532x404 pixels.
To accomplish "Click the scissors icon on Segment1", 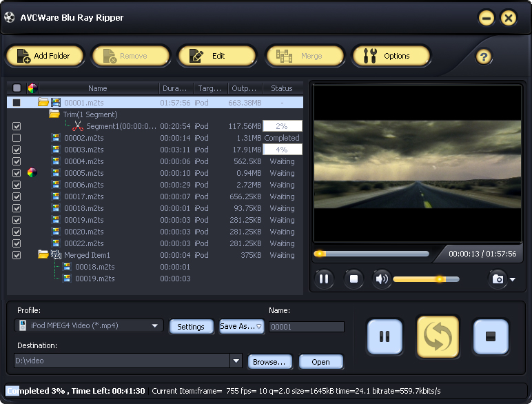I will click(78, 126).
